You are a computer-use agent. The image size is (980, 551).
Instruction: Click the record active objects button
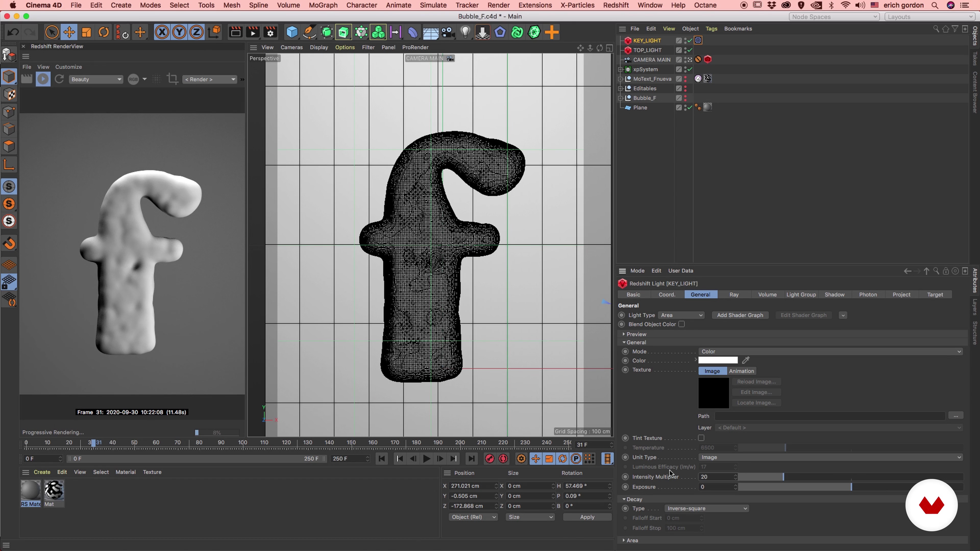click(490, 459)
